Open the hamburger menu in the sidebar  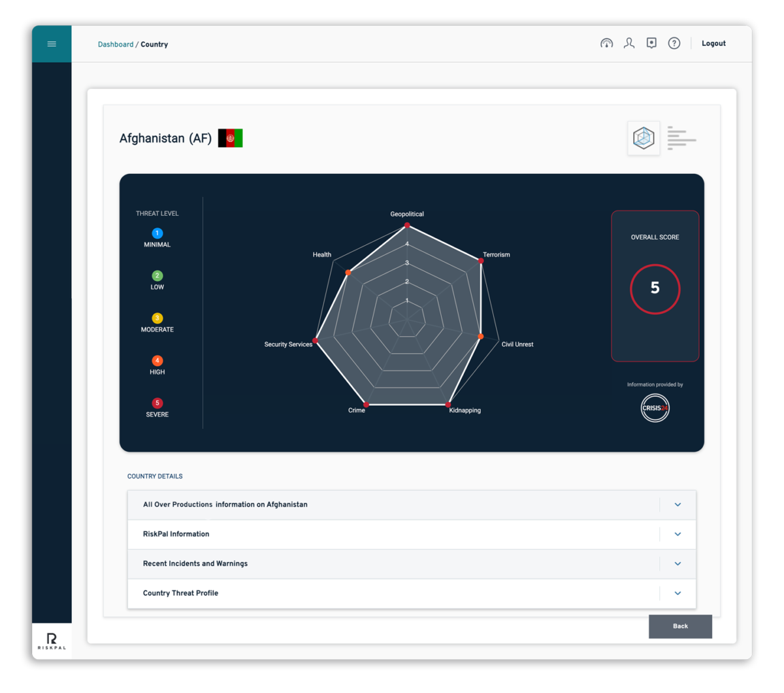(x=52, y=44)
